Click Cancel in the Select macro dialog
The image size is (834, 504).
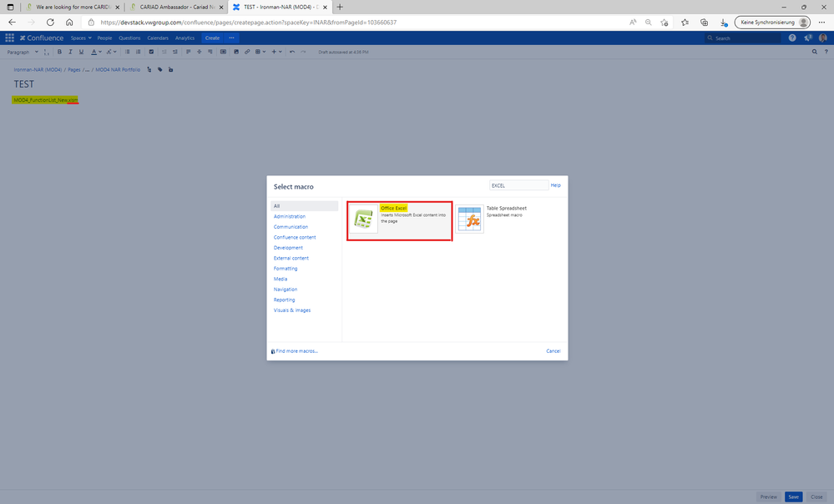click(553, 351)
